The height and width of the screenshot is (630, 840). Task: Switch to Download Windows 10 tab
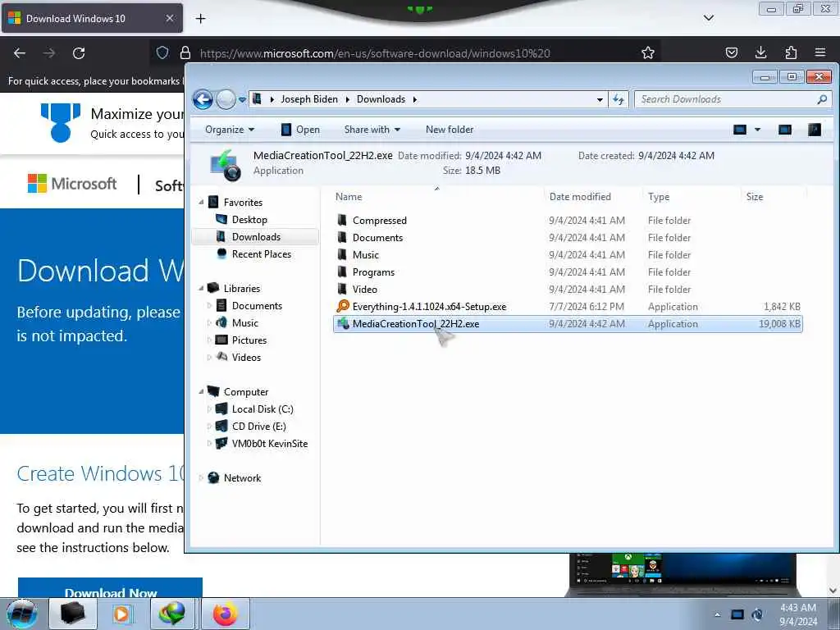click(x=92, y=18)
